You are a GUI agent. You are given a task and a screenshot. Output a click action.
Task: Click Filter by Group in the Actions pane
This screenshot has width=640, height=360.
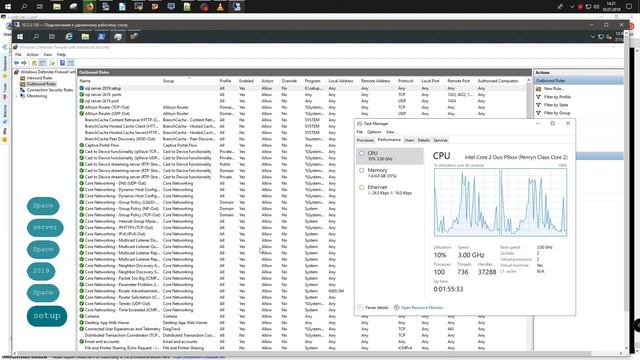pyautogui.click(x=557, y=113)
